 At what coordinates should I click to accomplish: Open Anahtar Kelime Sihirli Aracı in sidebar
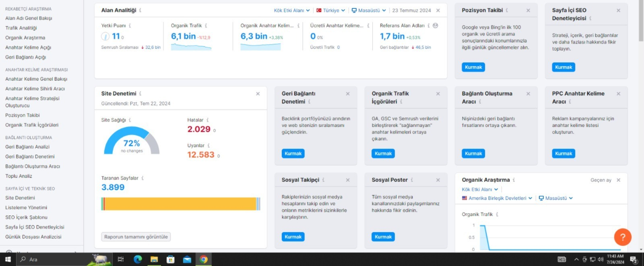(x=35, y=89)
